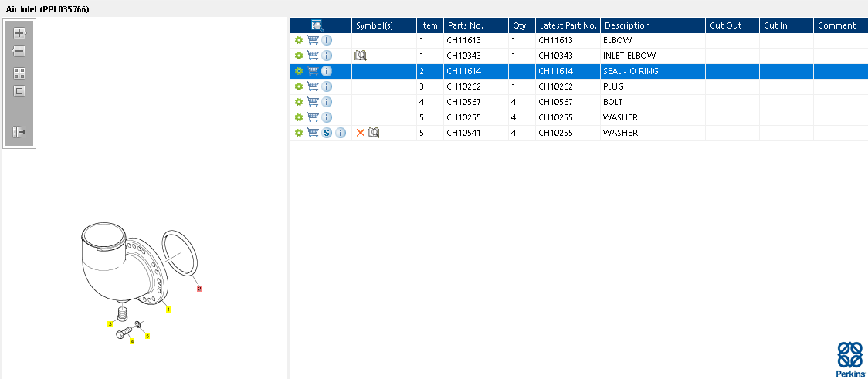Click gear icon for BOLT row

299,102
